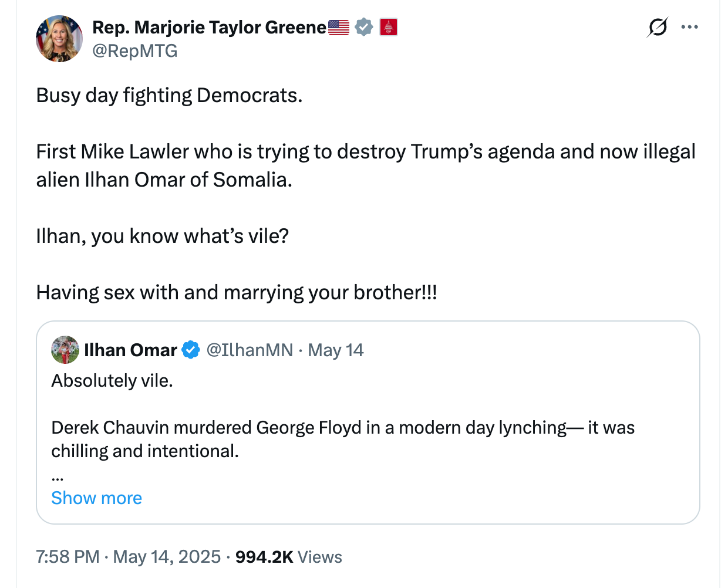Expand quoted post with Show more
This screenshot has height=588, width=728.
[96, 498]
